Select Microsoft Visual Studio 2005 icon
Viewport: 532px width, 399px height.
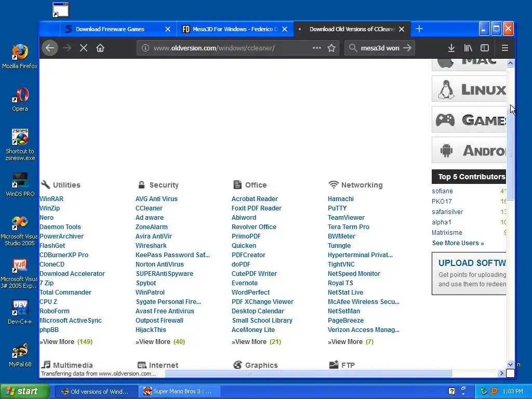19,231
